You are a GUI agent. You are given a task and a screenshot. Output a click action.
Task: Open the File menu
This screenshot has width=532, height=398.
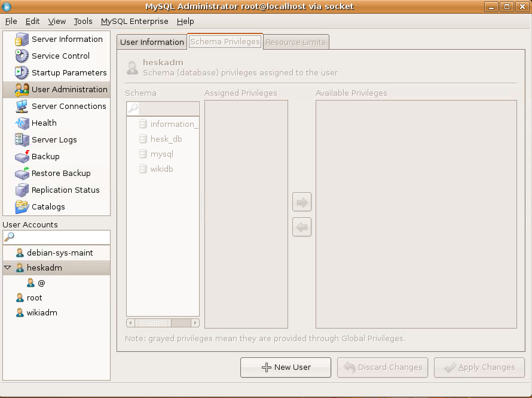coord(11,22)
